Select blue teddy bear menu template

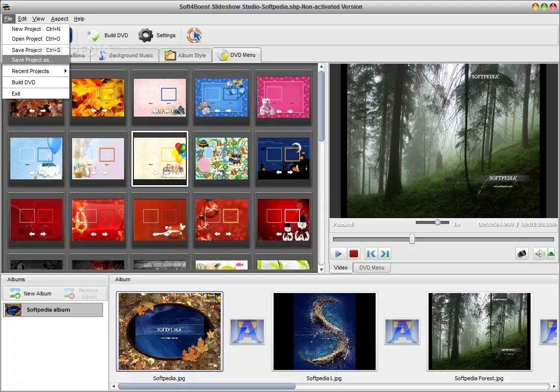(222, 98)
